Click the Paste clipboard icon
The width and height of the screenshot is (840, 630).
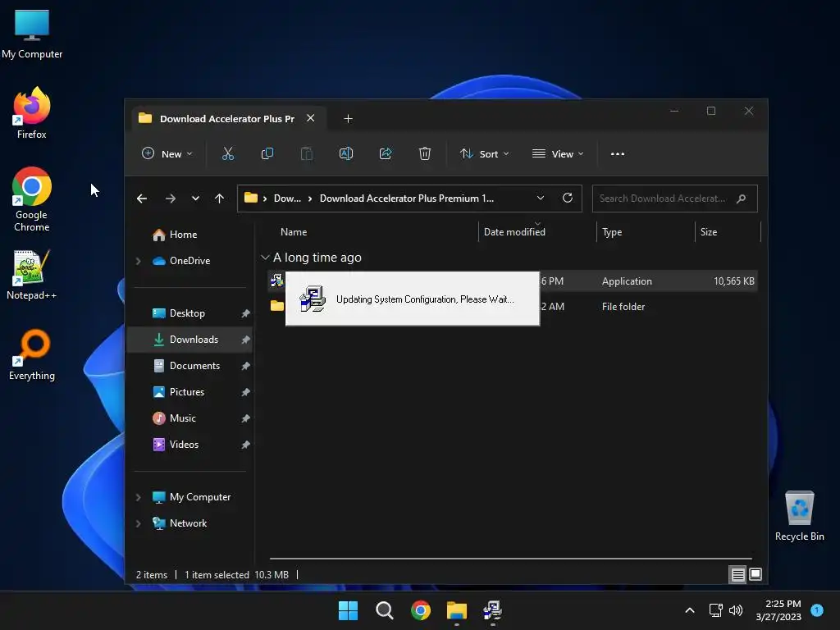point(307,153)
